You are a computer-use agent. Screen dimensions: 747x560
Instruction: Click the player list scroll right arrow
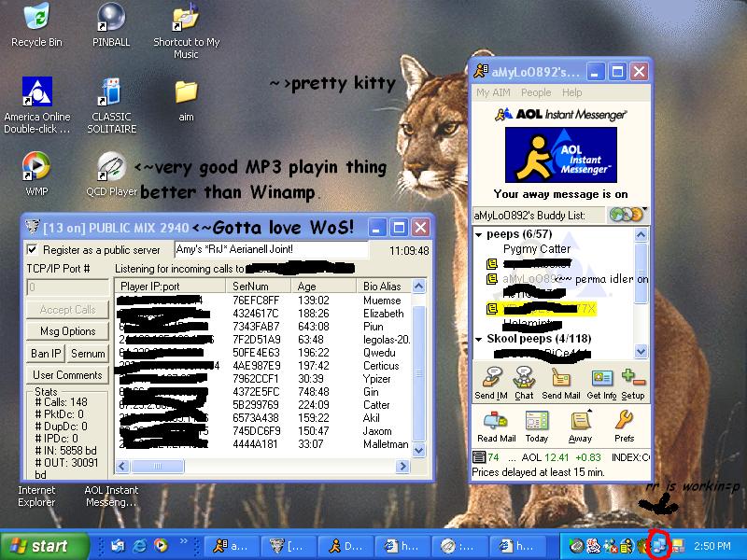pyautogui.click(x=403, y=466)
